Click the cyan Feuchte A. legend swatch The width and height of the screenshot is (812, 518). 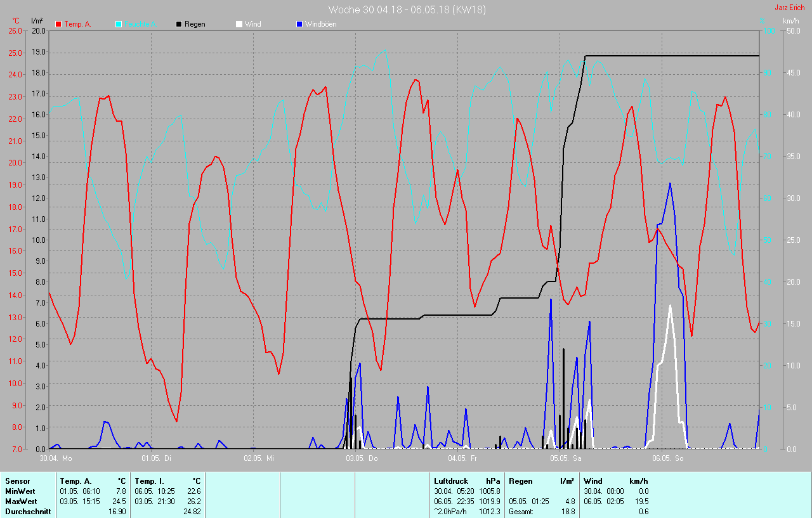point(119,25)
